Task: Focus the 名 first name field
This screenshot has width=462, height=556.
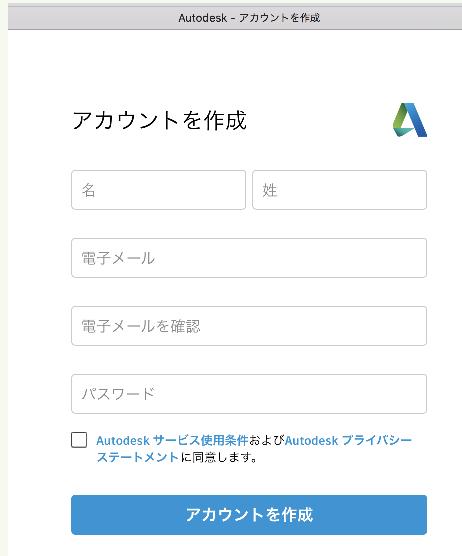Action: click(x=158, y=190)
